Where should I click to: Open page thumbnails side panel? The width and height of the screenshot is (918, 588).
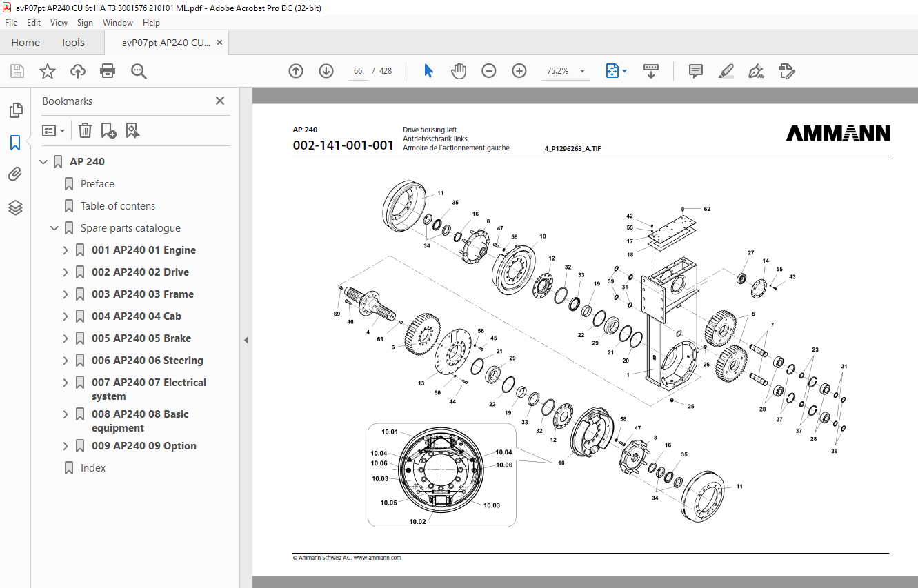[15, 110]
